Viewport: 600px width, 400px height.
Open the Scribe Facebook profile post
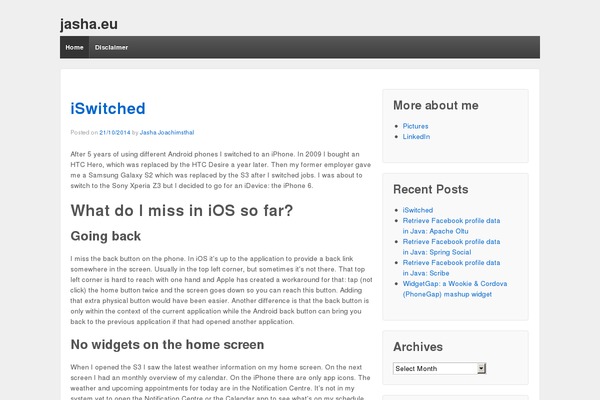click(x=452, y=268)
